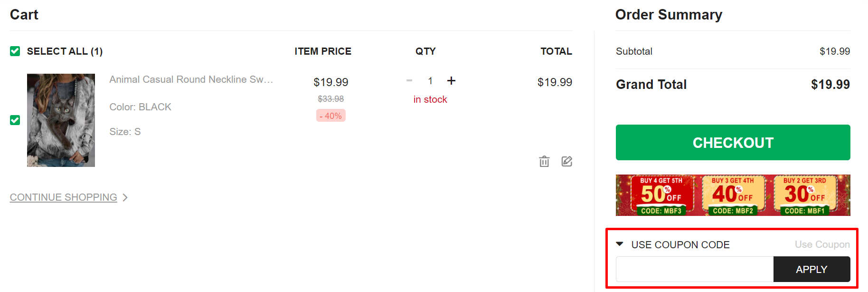Click the -40% discount badge

(331, 116)
